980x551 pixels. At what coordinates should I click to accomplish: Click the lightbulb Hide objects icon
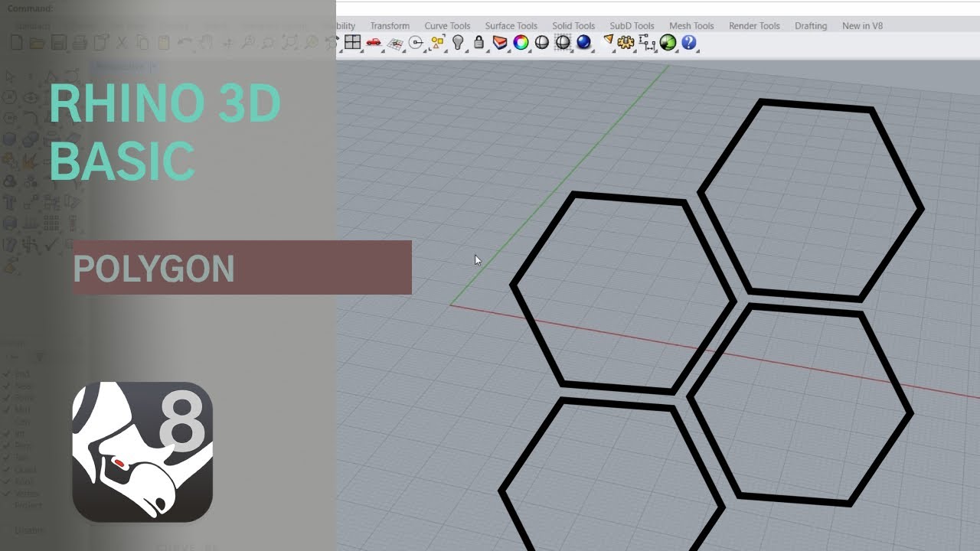(458, 43)
